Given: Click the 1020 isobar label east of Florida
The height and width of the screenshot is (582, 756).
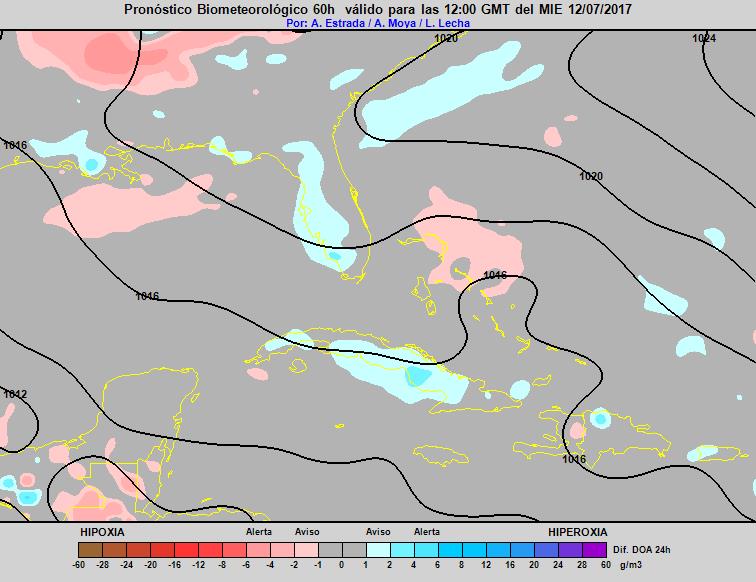Looking at the screenshot, I should coord(591,176).
